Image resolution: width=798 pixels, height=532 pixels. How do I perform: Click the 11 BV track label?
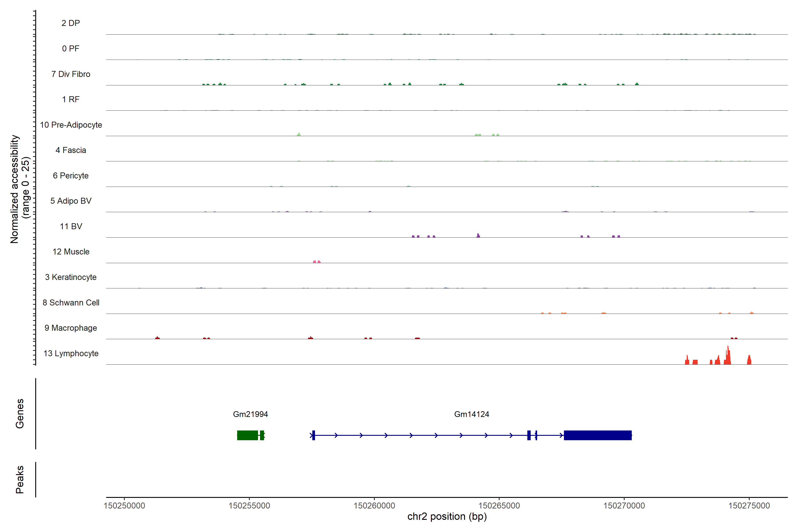[71, 226]
